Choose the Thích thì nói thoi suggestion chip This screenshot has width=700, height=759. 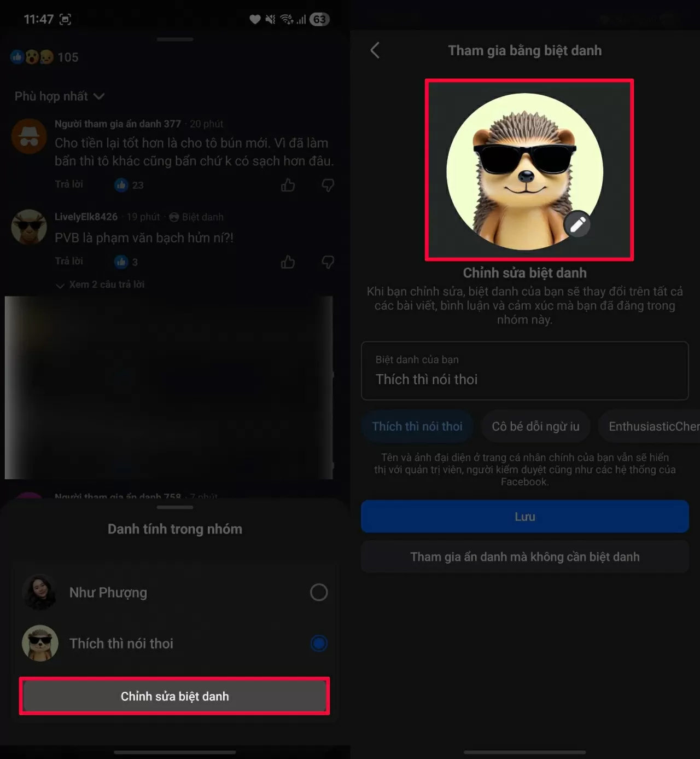coord(417,426)
